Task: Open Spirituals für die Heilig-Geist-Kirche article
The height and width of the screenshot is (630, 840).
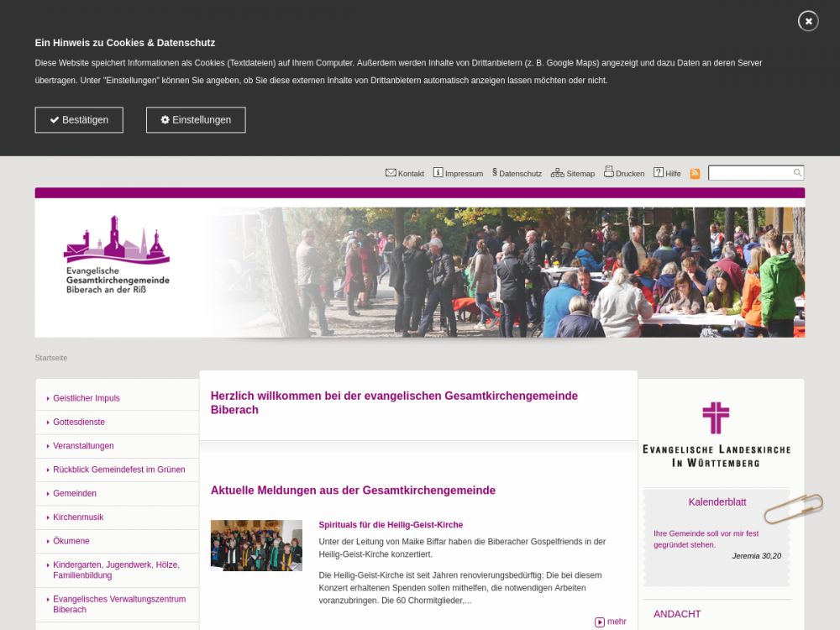Action: tap(391, 525)
